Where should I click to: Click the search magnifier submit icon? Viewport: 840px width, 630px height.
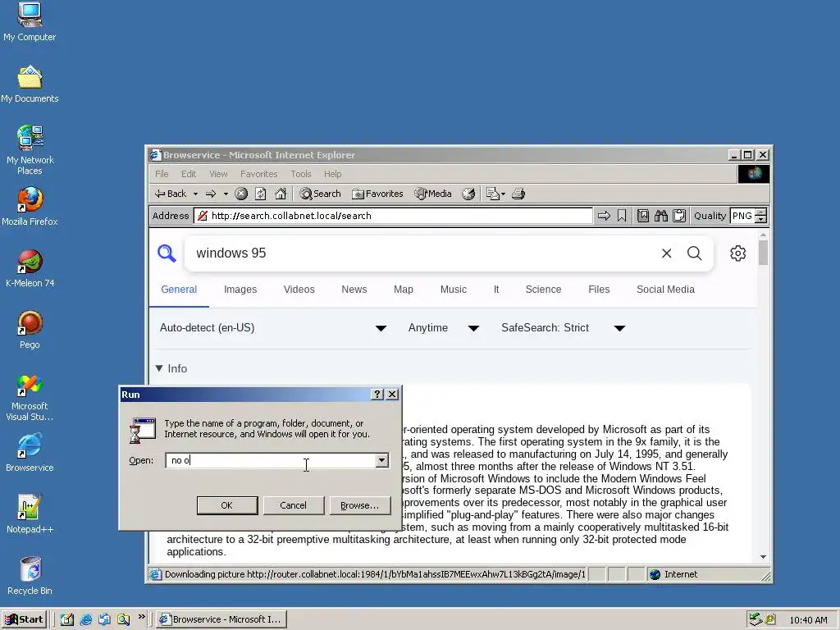[x=694, y=253]
